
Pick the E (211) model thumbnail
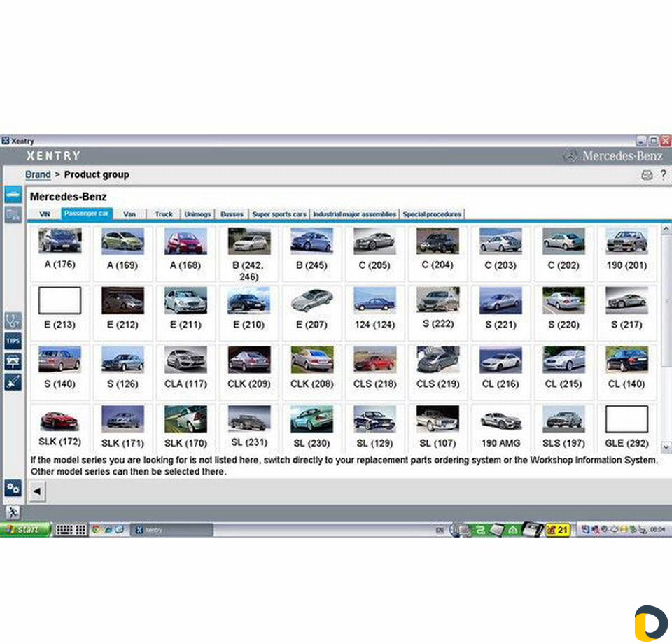[185, 300]
